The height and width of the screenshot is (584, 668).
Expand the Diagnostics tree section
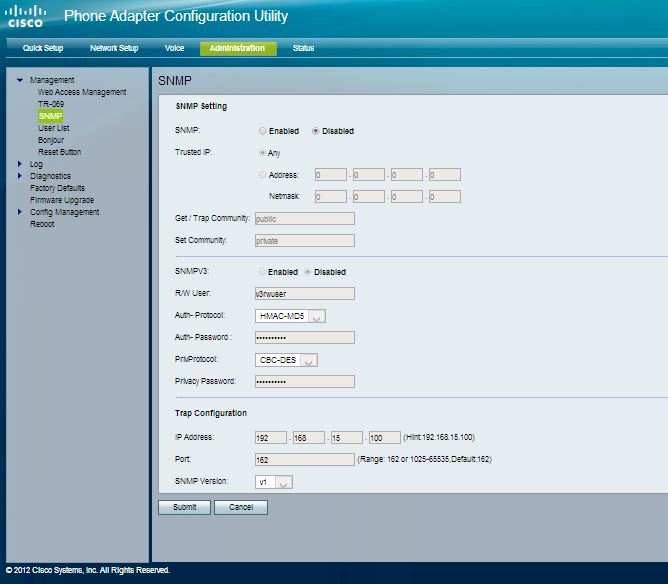(20, 176)
